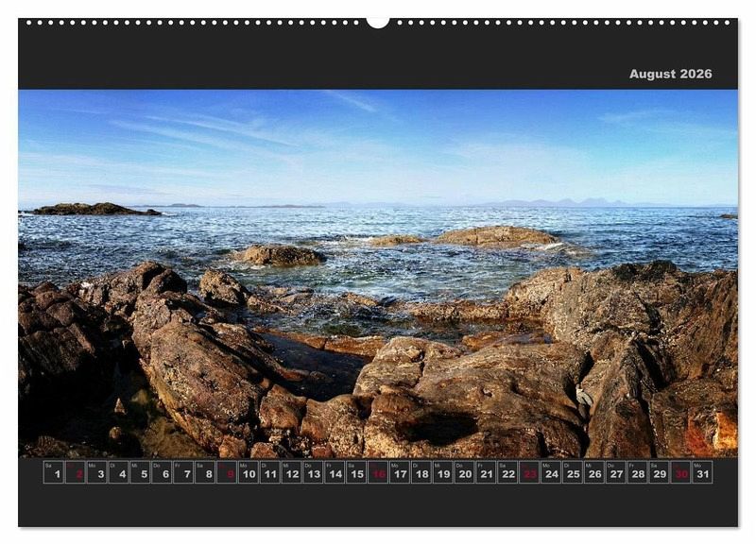Click date cell 10
Image resolution: width=756 pixels, height=545 pixels.
(249, 472)
